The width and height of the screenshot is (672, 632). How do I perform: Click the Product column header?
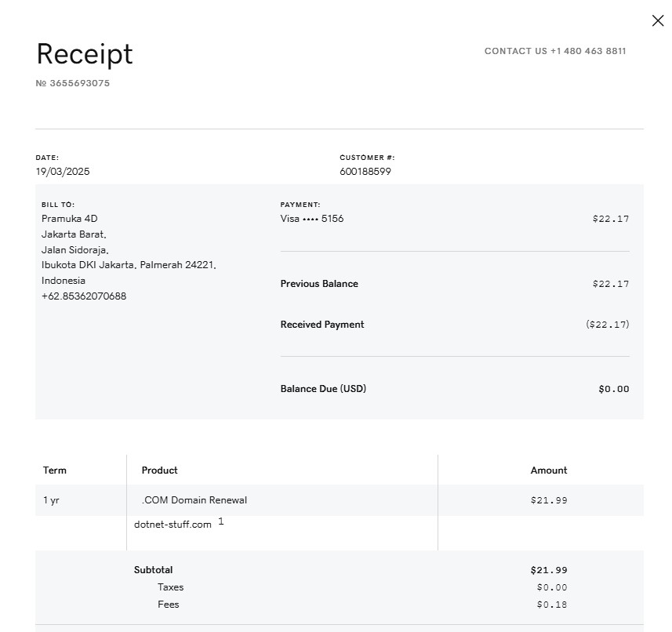(x=159, y=470)
